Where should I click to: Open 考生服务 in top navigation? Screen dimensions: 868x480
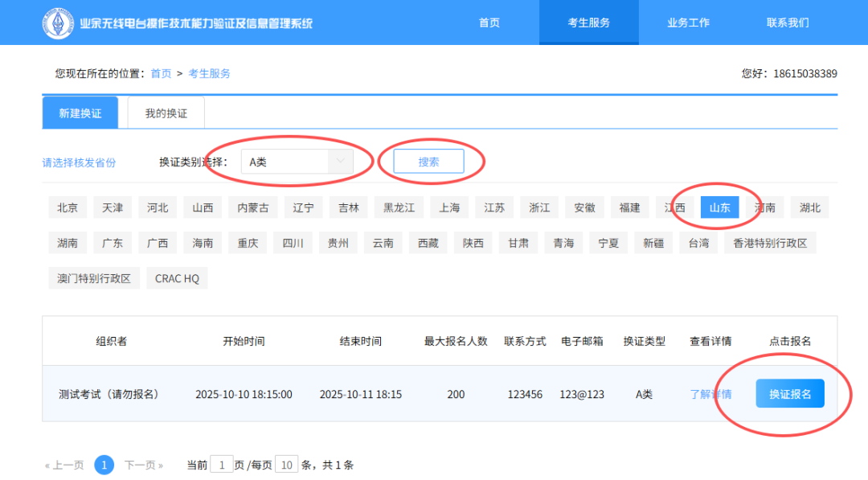588,23
